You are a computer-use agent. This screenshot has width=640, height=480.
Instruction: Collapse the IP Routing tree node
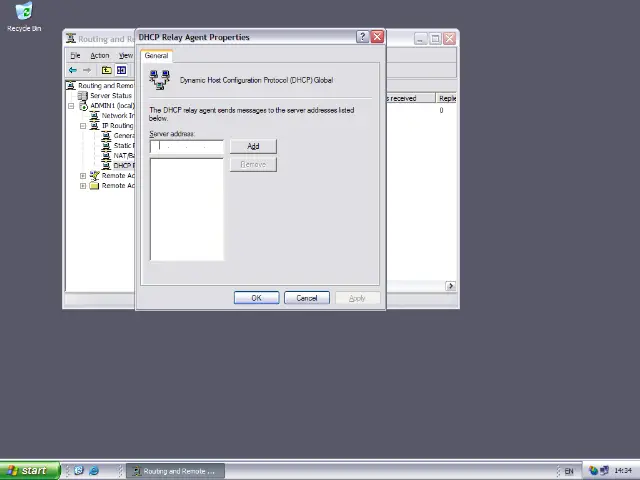pos(83,126)
